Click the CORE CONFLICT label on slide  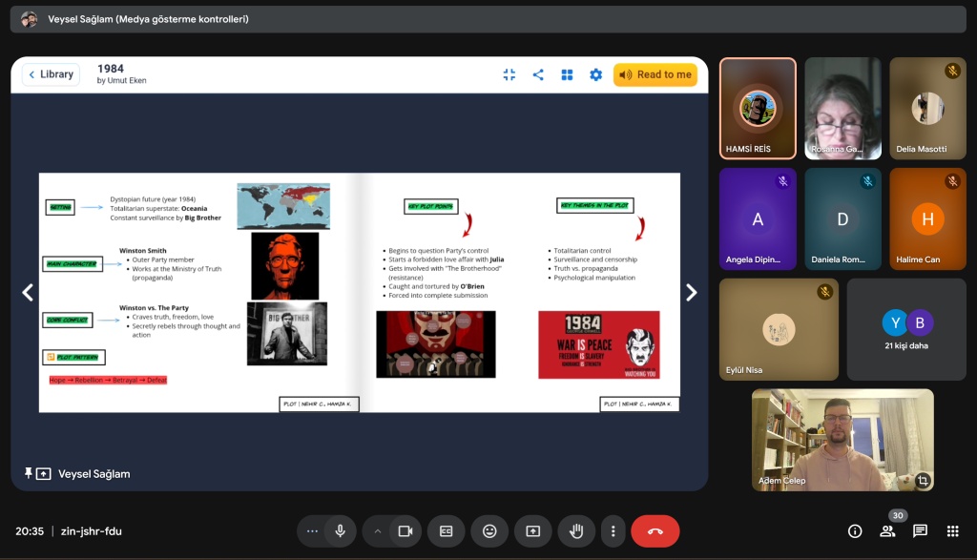coord(68,321)
